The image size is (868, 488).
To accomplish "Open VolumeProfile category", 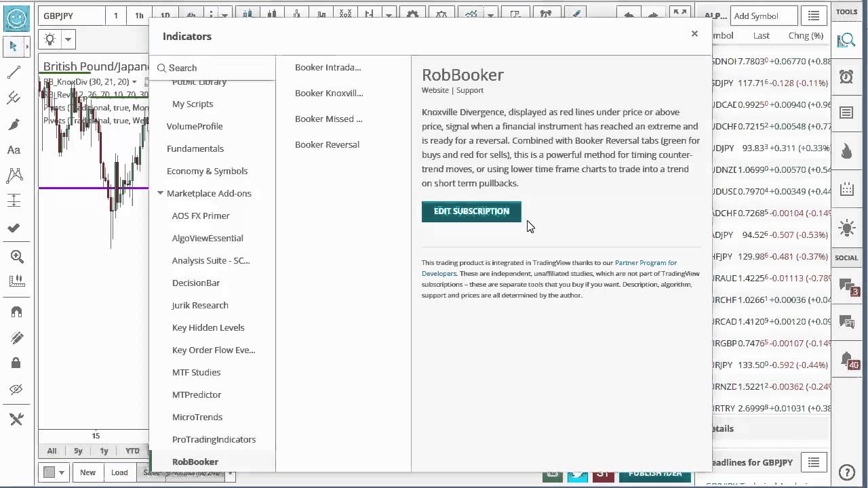I will tap(195, 126).
